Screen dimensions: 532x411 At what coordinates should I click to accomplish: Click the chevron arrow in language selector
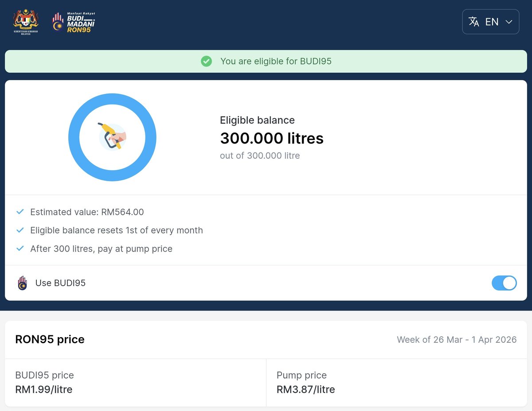[509, 22]
